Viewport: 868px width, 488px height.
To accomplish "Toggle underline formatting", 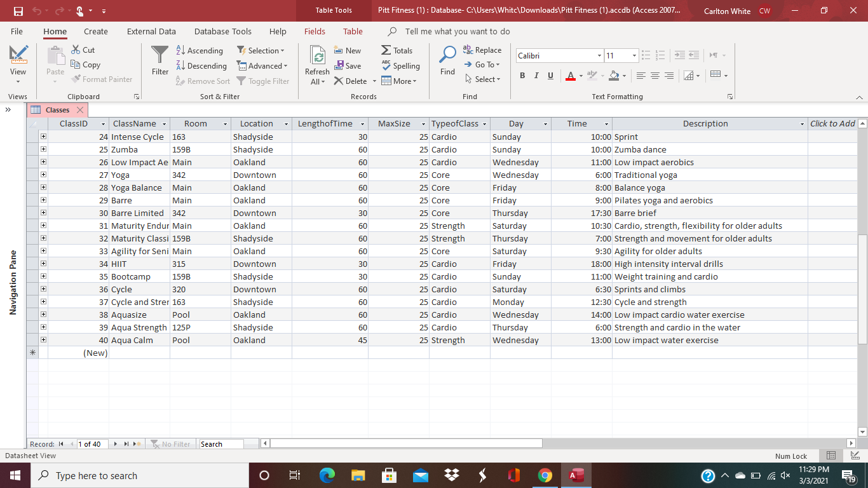I will 550,75.
